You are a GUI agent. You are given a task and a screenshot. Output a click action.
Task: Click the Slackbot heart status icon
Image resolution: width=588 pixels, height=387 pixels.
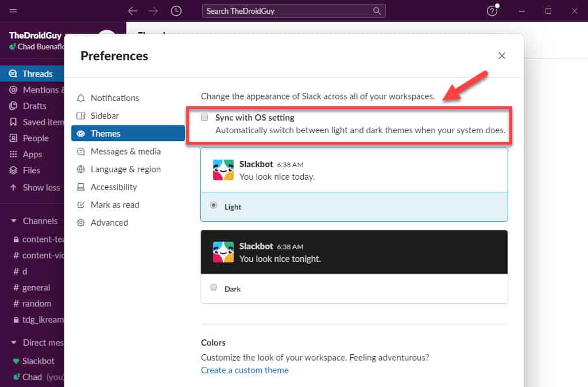click(x=16, y=361)
